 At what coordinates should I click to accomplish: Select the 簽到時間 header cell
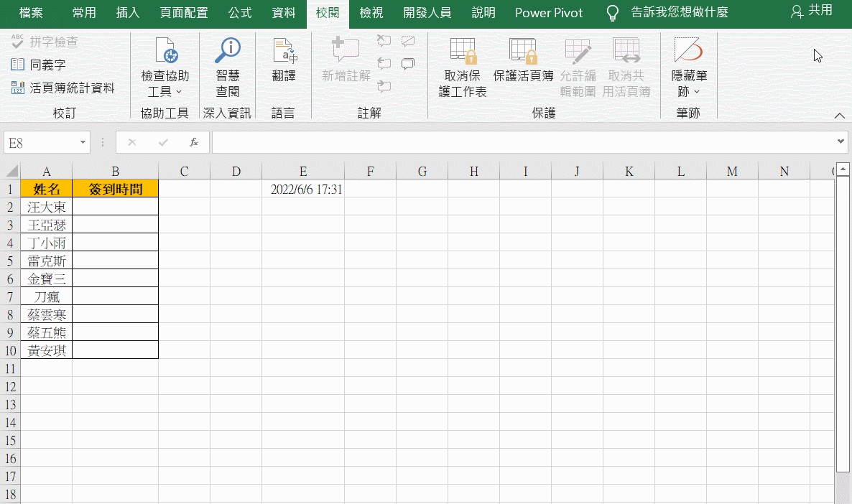(x=115, y=188)
